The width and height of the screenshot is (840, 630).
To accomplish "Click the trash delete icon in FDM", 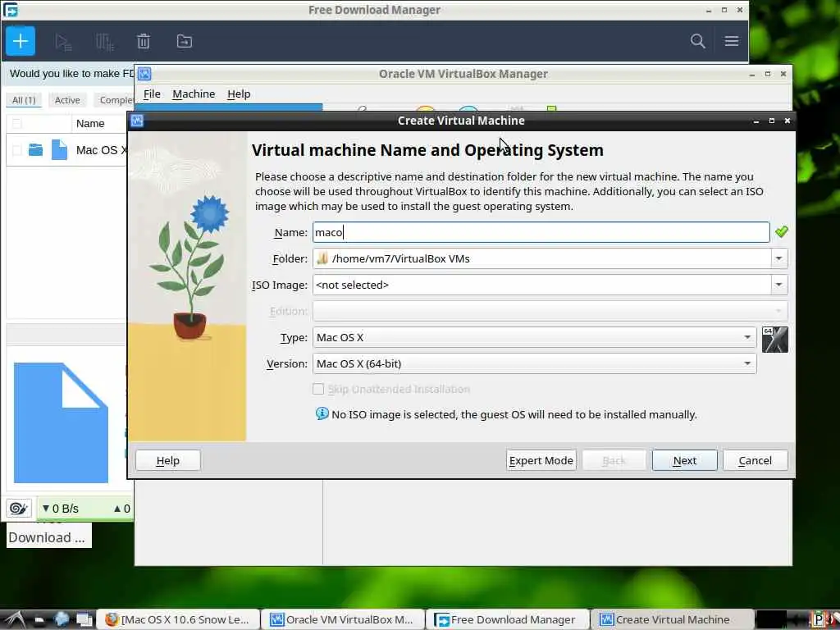I will click(143, 41).
